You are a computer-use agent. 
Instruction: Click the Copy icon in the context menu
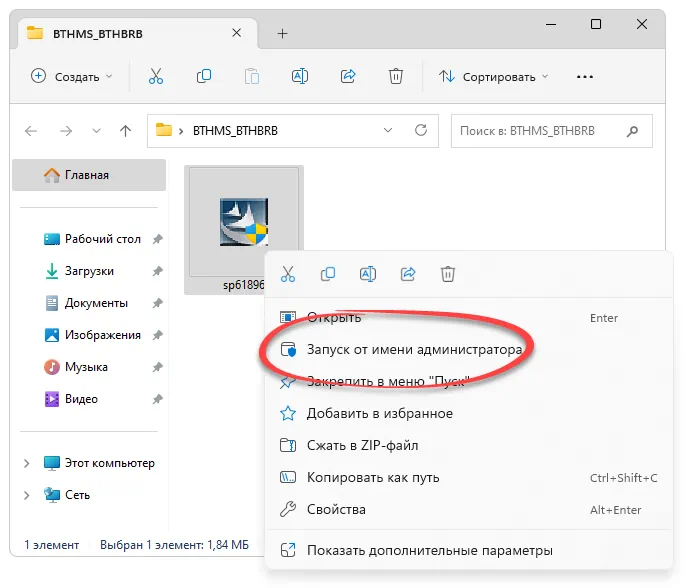(328, 274)
